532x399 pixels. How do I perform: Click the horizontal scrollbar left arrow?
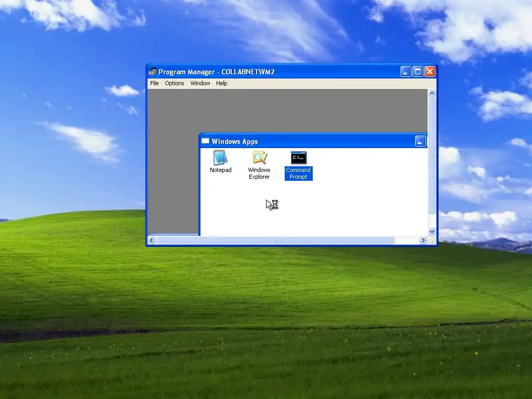point(152,240)
